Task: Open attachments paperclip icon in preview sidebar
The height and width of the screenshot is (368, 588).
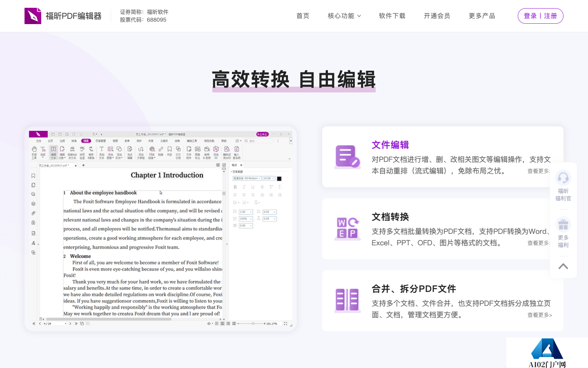Action: click(33, 213)
